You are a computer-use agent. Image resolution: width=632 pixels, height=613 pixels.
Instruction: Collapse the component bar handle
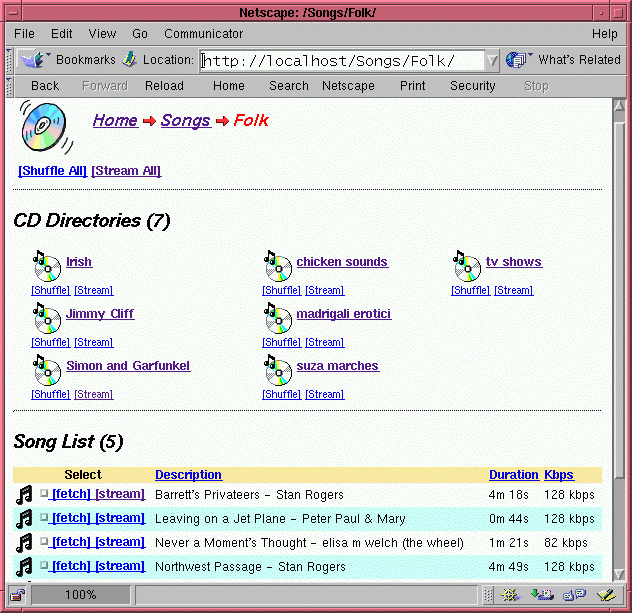pos(488,595)
